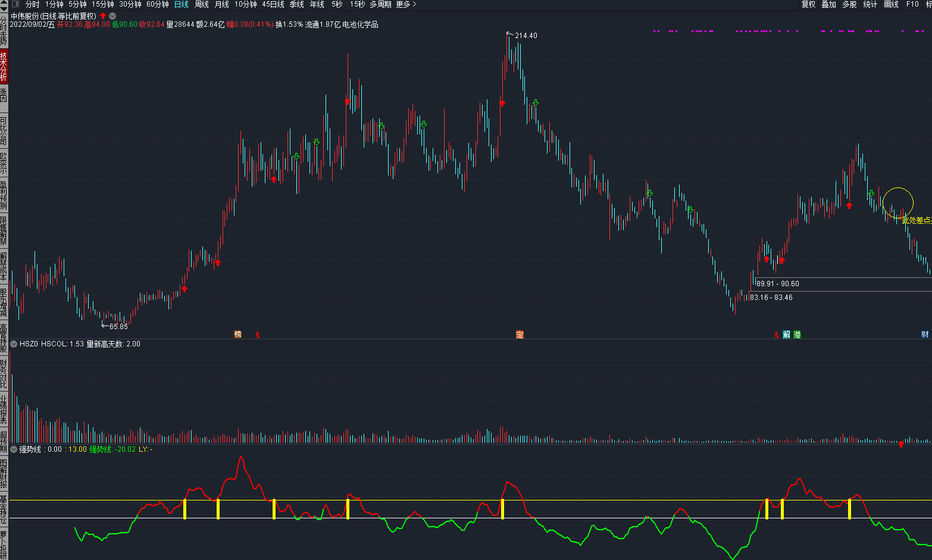Open the 解禁成本 sidebar tab
Image resolution: width=932 pixels, height=560 pixels.
pos(4,266)
